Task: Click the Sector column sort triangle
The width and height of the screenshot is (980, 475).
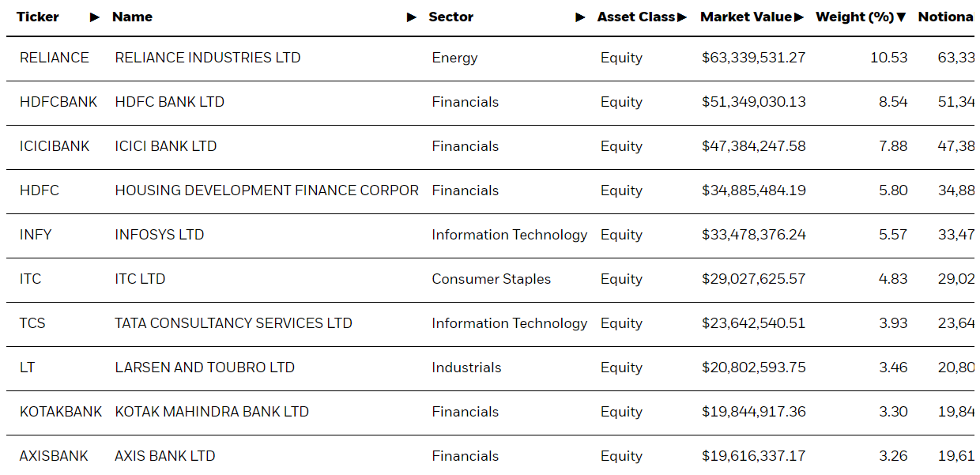Action: click(580, 17)
